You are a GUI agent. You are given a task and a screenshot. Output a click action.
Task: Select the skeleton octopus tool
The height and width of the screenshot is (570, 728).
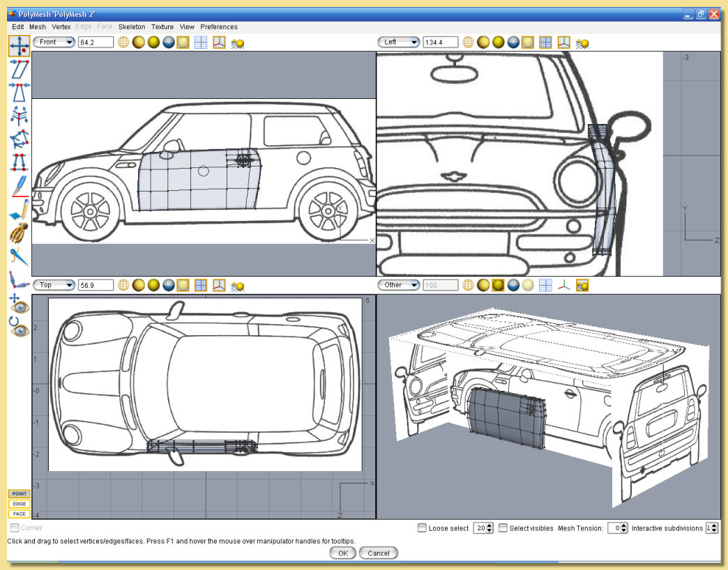[x=19, y=232]
